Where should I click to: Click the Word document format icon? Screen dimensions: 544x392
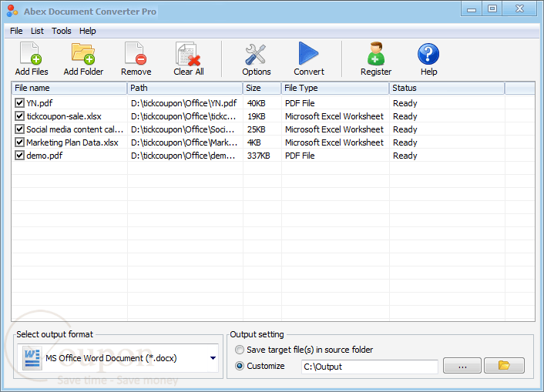coord(32,358)
